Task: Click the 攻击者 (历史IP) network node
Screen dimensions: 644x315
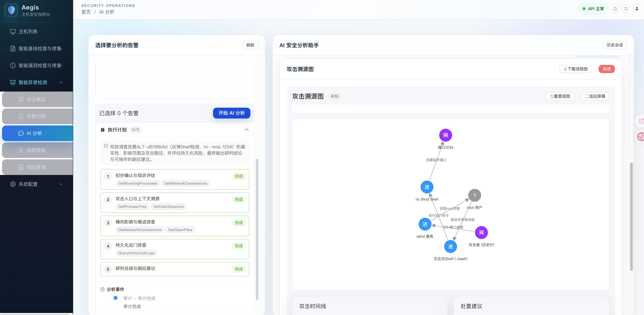Action: [481, 233]
